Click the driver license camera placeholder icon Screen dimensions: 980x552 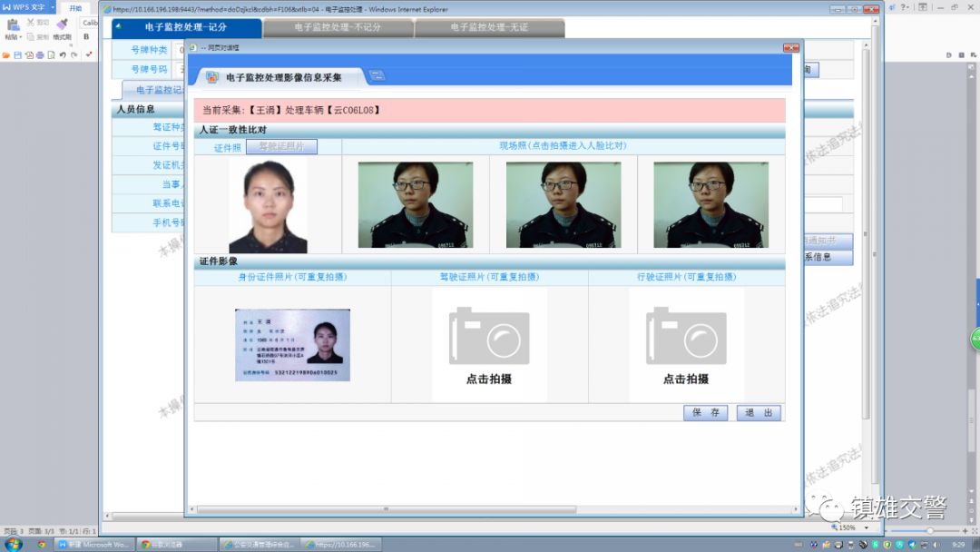tap(489, 336)
